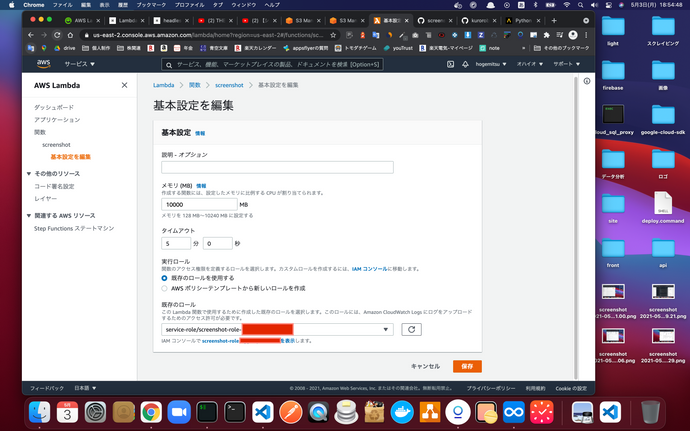Bookmark this page with the star icon
The height and width of the screenshot is (431, 690).
(x=333, y=35)
